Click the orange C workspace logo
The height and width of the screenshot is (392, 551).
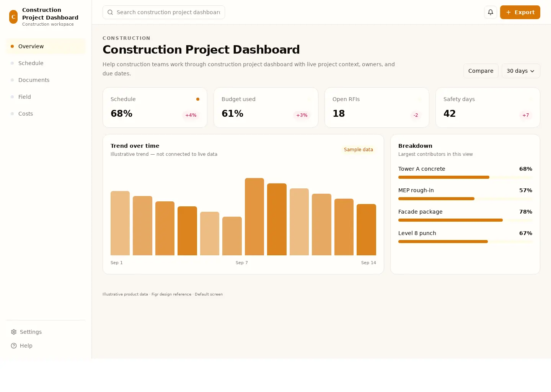pos(13,17)
